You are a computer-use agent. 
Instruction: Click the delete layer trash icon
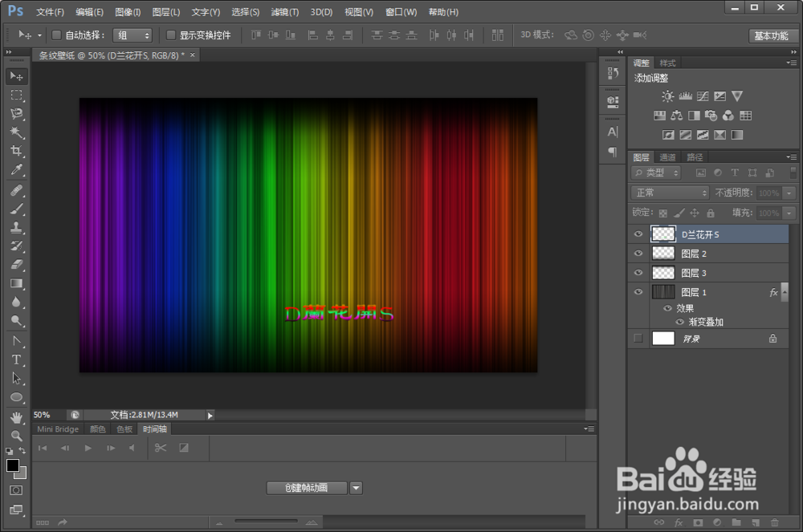tap(775, 522)
